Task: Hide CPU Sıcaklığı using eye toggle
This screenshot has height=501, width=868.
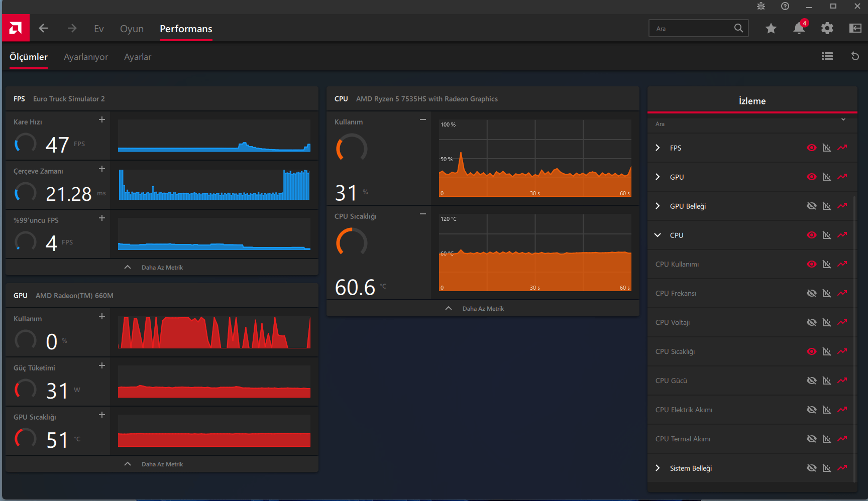Action: pyautogui.click(x=811, y=351)
